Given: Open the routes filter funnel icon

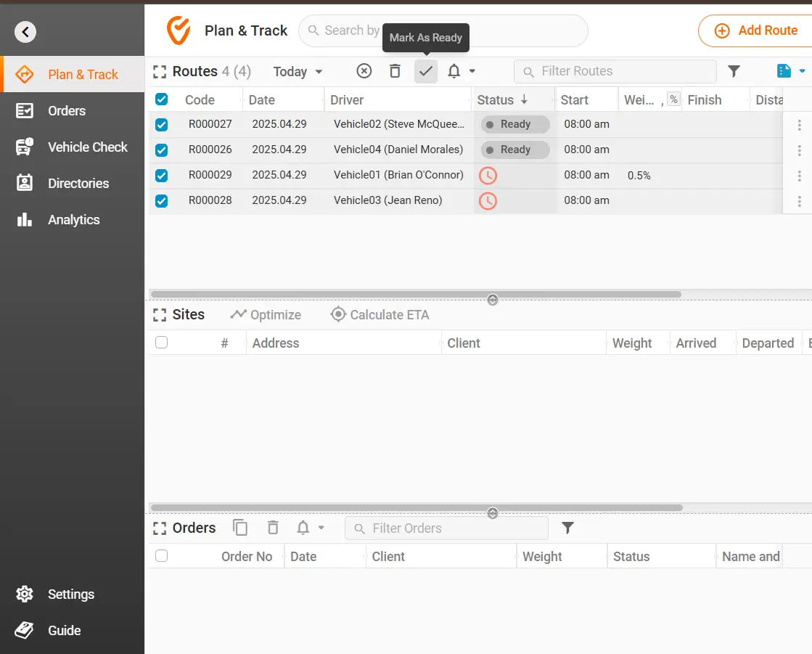Looking at the screenshot, I should [x=734, y=71].
